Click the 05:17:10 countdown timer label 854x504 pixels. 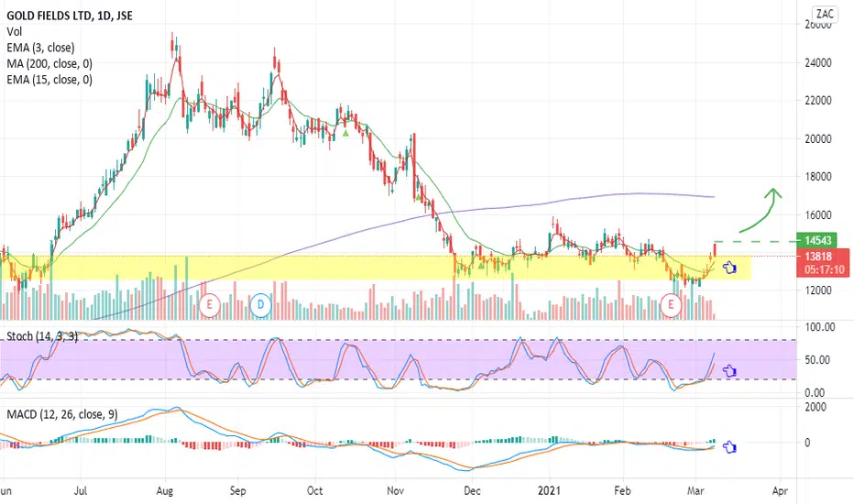[823, 269]
